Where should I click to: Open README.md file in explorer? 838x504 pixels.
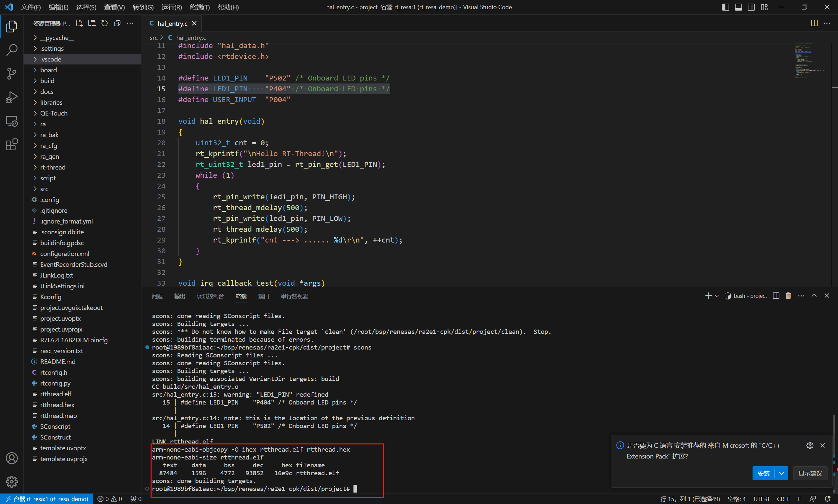click(x=82, y=361)
